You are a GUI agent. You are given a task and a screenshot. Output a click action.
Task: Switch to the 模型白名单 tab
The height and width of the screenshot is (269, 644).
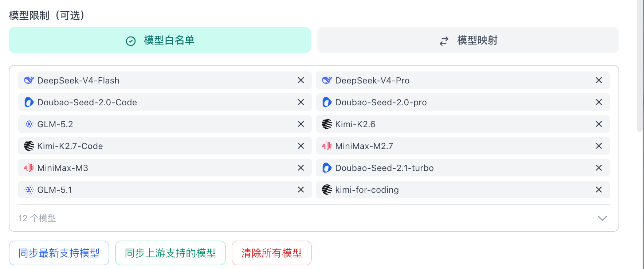(x=160, y=40)
